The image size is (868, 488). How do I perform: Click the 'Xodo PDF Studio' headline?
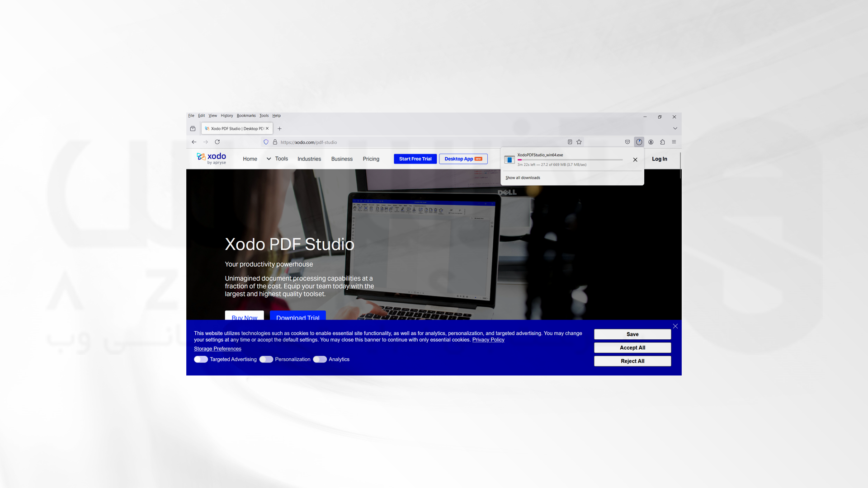(290, 244)
